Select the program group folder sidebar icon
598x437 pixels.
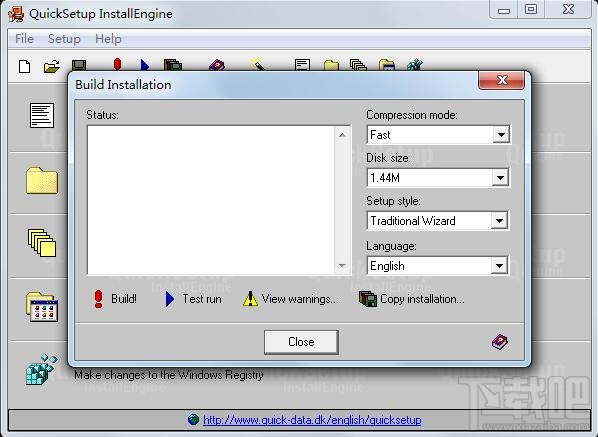[x=42, y=307]
